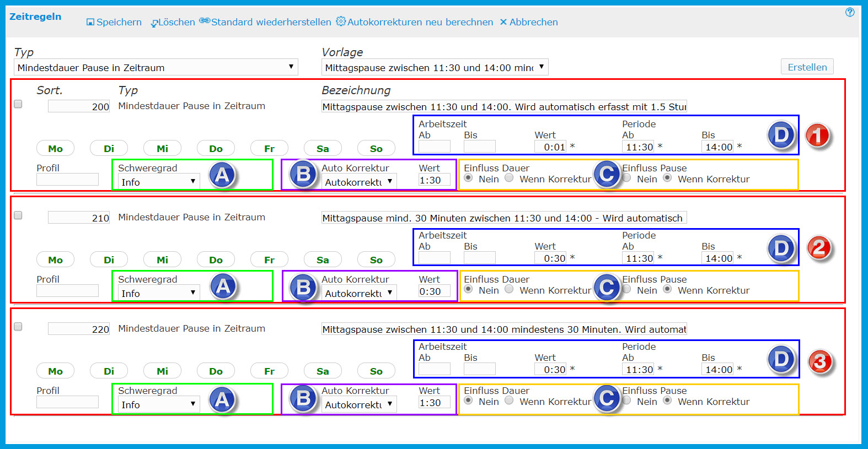The image size is (868, 449).
Task: Toggle Mo weekday in rule 220
Action: [55, 371]
